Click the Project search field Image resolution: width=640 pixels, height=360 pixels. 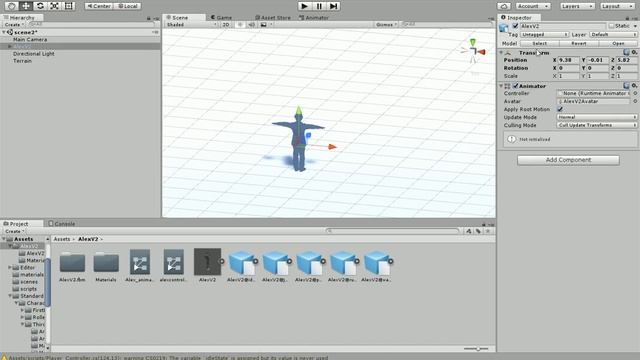(x=393, y=231)
